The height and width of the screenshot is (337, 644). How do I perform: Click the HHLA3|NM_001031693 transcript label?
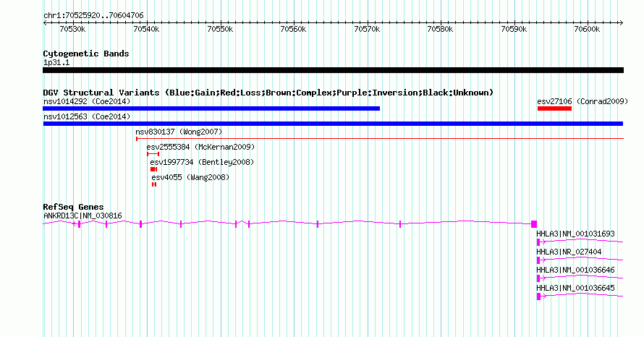coord(575,234)
